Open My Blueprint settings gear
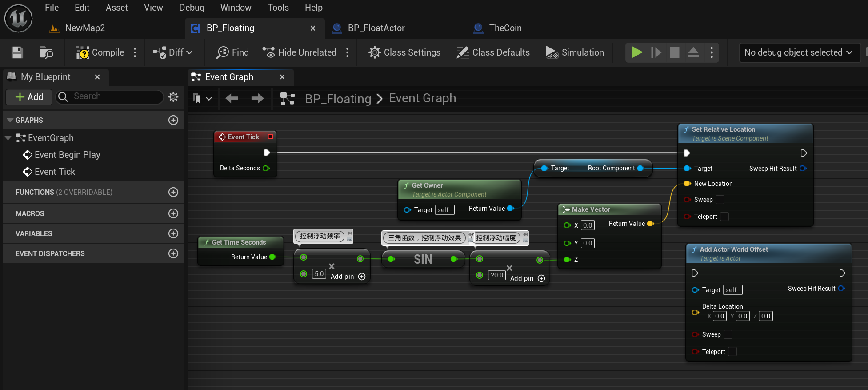The width and height of the screenshot is (868, 390). [x=174, y=96]
